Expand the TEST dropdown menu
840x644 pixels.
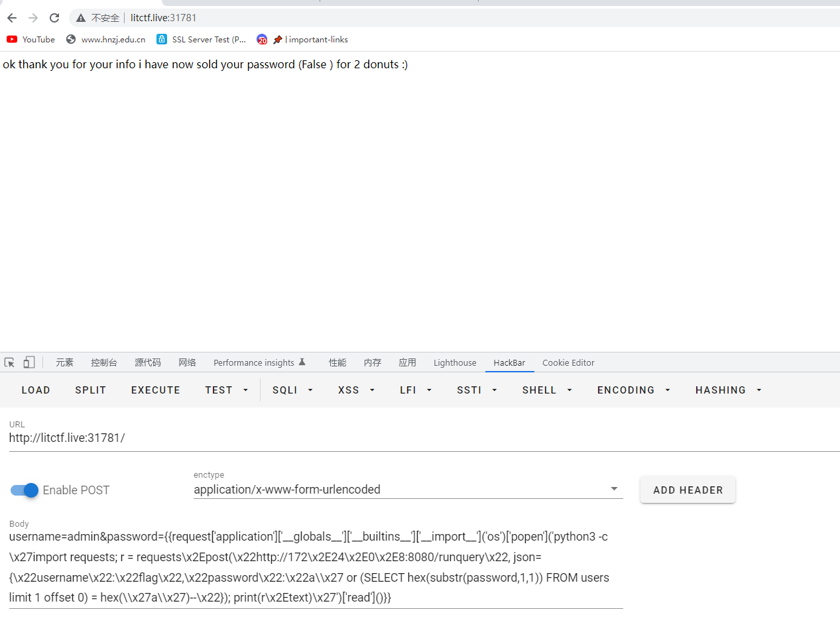227,390
